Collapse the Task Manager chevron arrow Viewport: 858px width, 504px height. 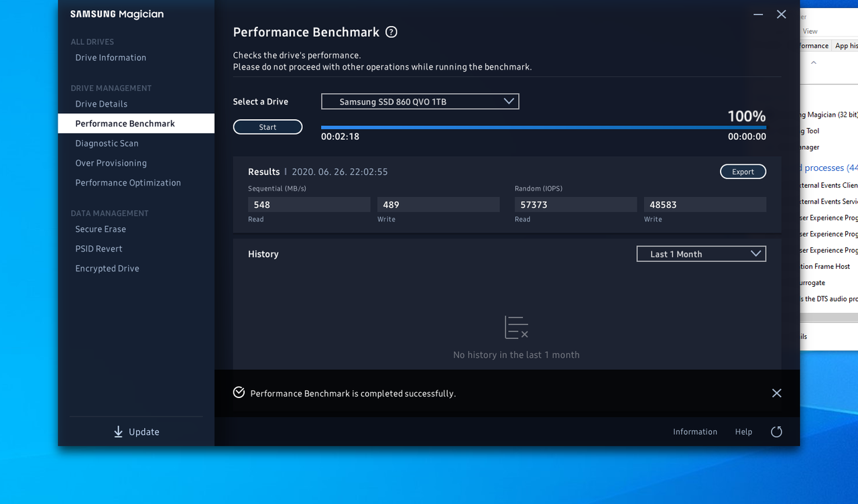pyautogui.click(x=813, y=62)
